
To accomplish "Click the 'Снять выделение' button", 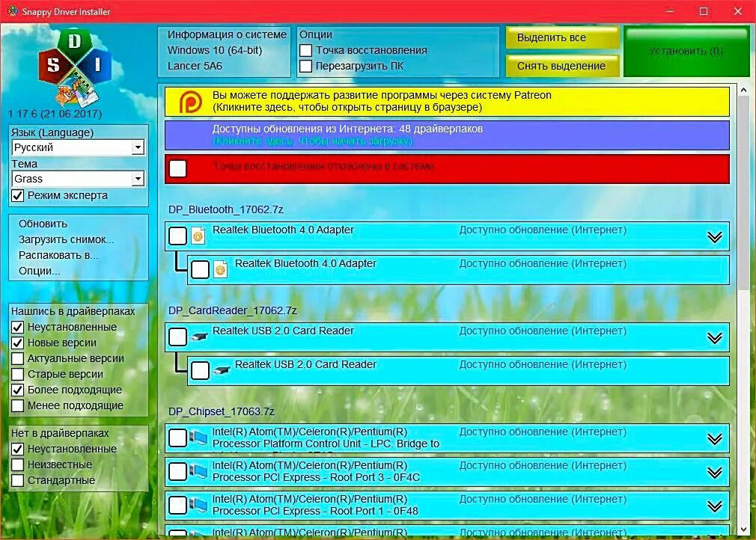I will (562, 66).
